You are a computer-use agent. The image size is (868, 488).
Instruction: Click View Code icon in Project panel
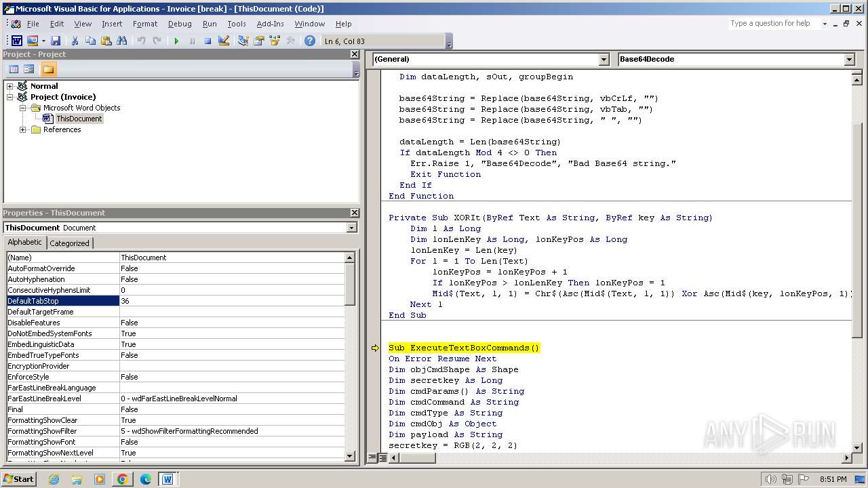click(x=13, y=69)
